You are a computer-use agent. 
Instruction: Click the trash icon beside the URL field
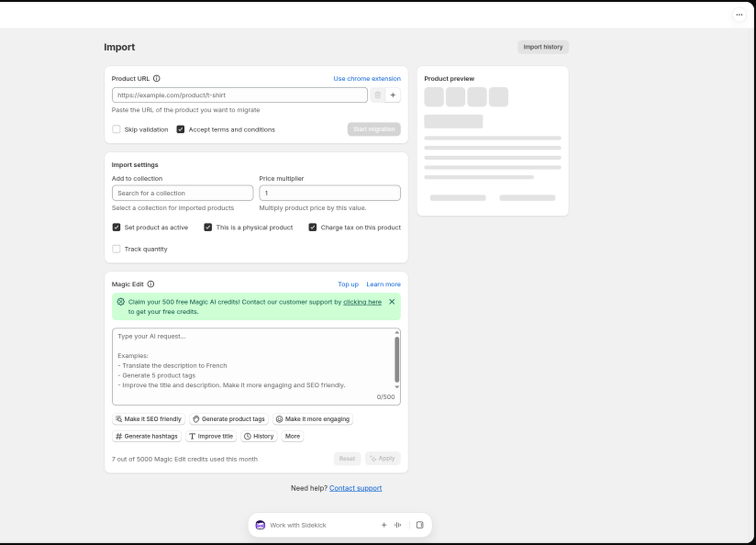(x=378, y=95)
